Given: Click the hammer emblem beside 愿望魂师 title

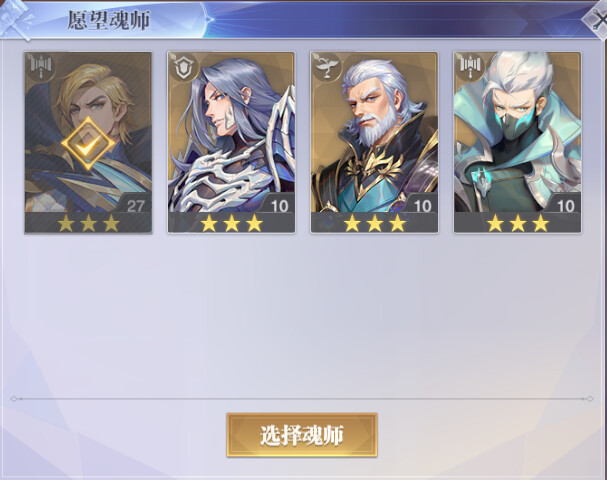Looking at the screenshot, I should coord(16,19).
